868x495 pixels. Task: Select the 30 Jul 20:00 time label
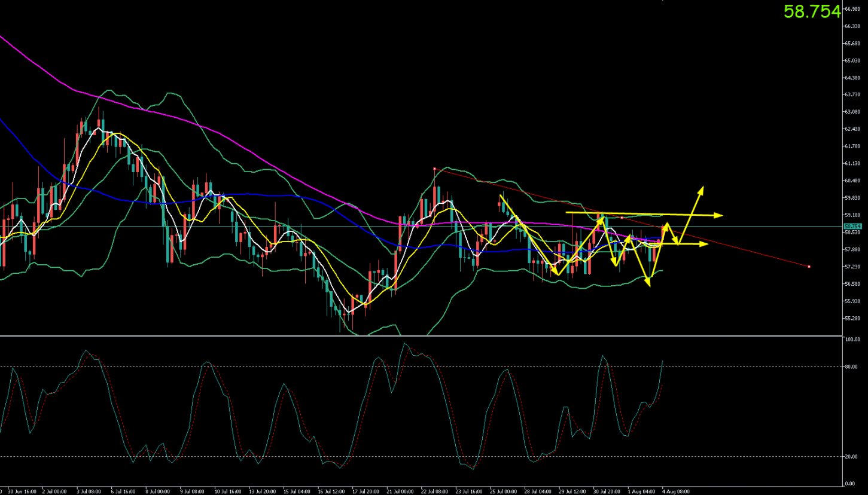point(607,491)
